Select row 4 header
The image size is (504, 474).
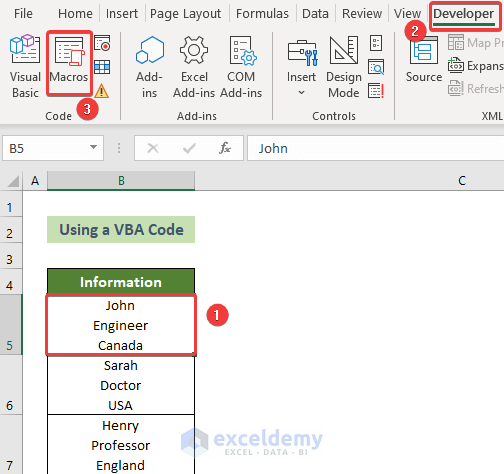[11, 282]
